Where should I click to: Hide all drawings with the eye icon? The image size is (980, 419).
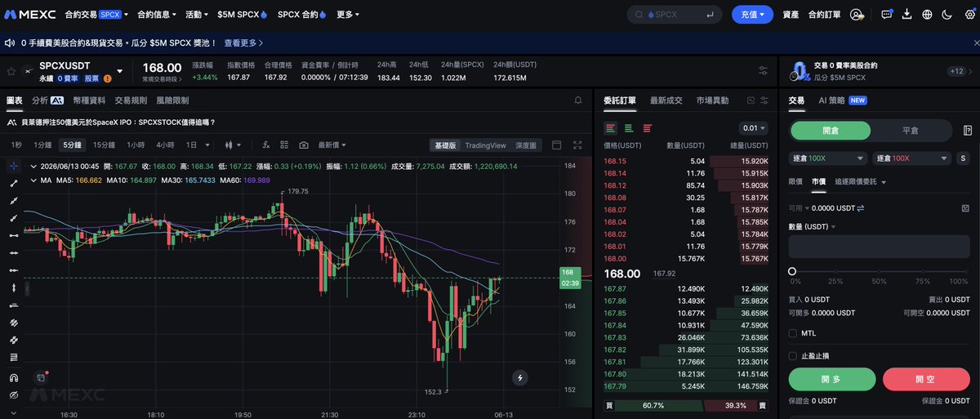(13, 395)
